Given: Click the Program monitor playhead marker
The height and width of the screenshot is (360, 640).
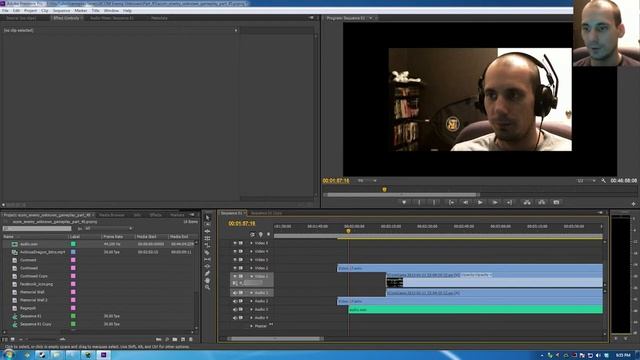Looking at the screenshot, I should (x=384, y=189).
